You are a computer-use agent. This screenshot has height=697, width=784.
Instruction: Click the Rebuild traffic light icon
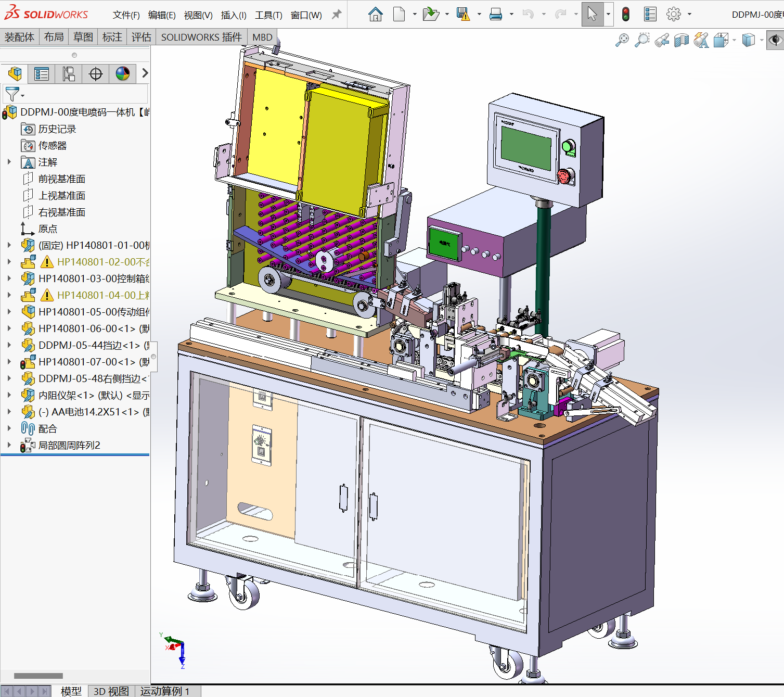(625, 14)
